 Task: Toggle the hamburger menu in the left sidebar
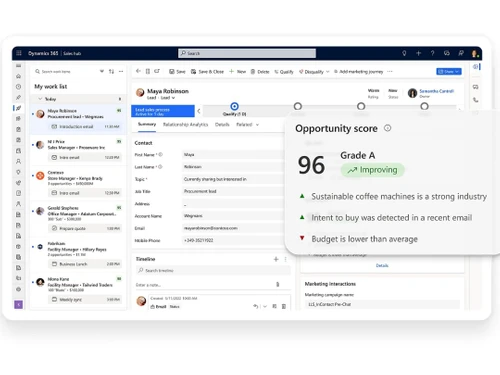(x=18, y=66)
